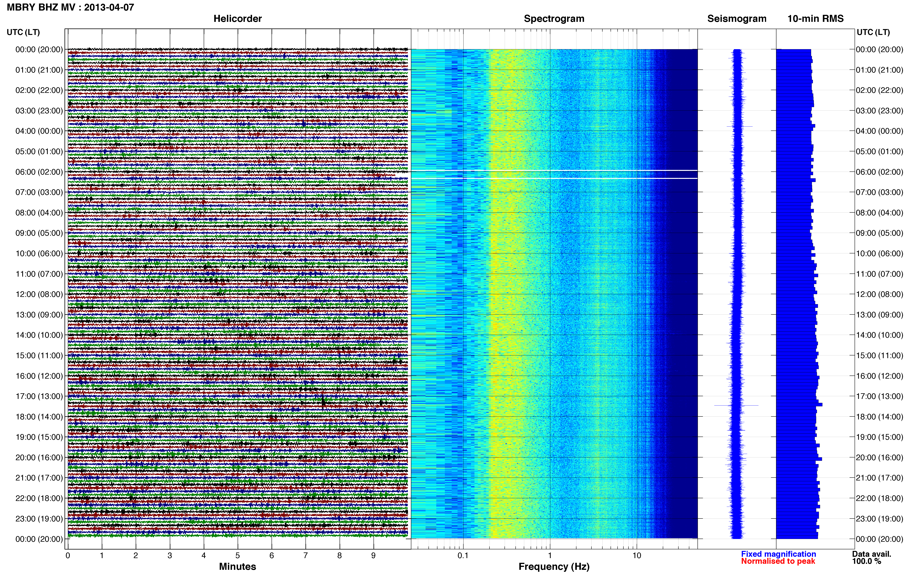Click the title 'MBRY BHZ MV : 2013-04-07'
924x578 pixels.
tap(70, 7)
